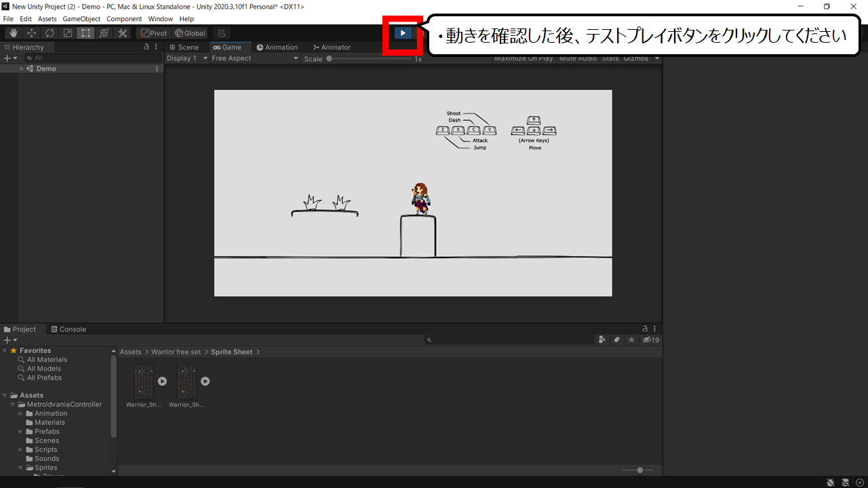Open Hierarchy panel options menu

click(157, 47)
